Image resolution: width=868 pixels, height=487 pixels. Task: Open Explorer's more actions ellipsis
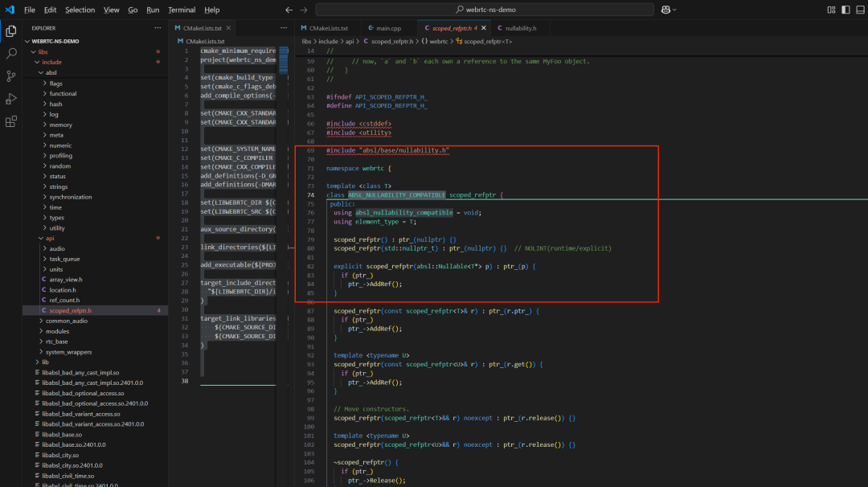point(158,28)
